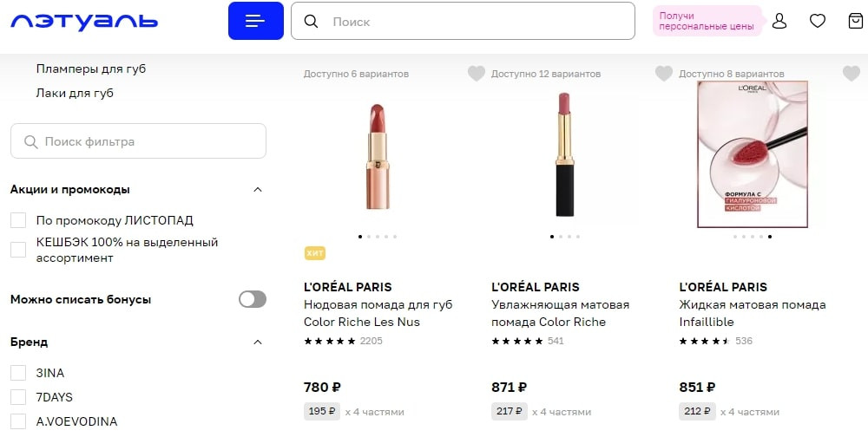868x437 pixels.
Task: Open the Жидкая матовая помада Infaillible link
Action: (x=752, y=313)
